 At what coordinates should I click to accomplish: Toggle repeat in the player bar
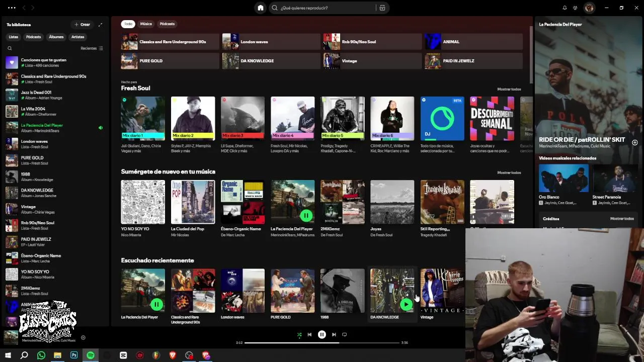coord(344,334)
